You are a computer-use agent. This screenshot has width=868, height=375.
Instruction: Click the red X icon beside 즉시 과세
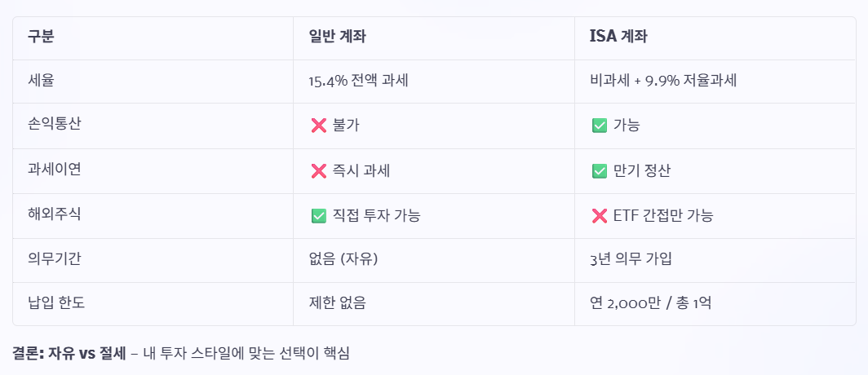click(x=319, y=171)
